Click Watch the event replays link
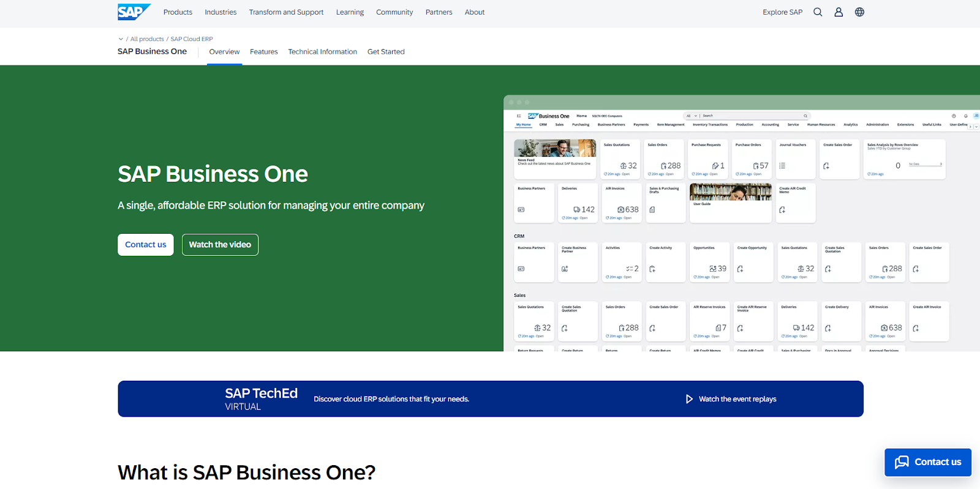Image resolution: width=980 pixels, height=489 pixels. pyautogui.click(x=737, y=399)
